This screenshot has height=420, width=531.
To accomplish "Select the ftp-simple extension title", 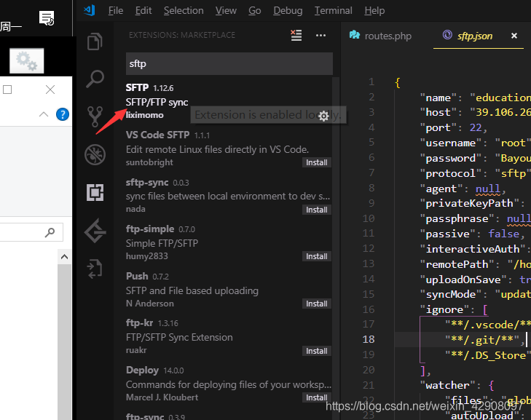I will click(150, 229).
